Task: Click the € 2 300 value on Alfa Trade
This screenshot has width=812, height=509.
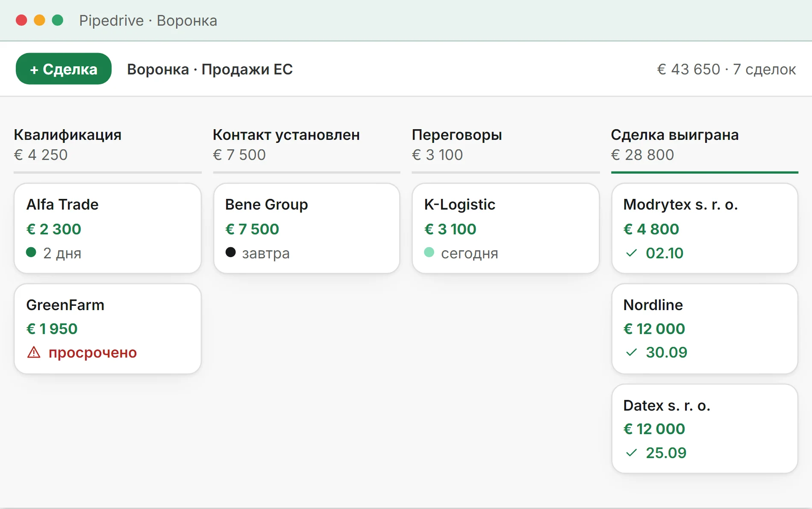Action: click(54, 229)
